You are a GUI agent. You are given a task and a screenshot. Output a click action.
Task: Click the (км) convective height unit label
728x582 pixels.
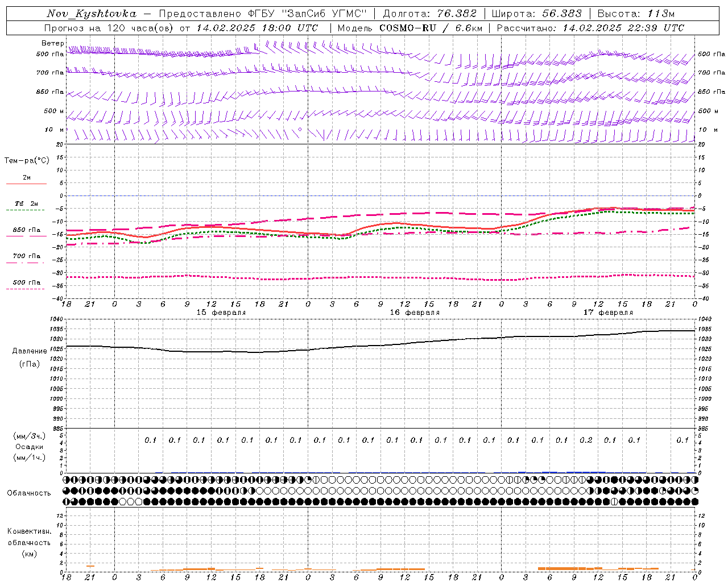pyautogui.click(x=30, y=554)
